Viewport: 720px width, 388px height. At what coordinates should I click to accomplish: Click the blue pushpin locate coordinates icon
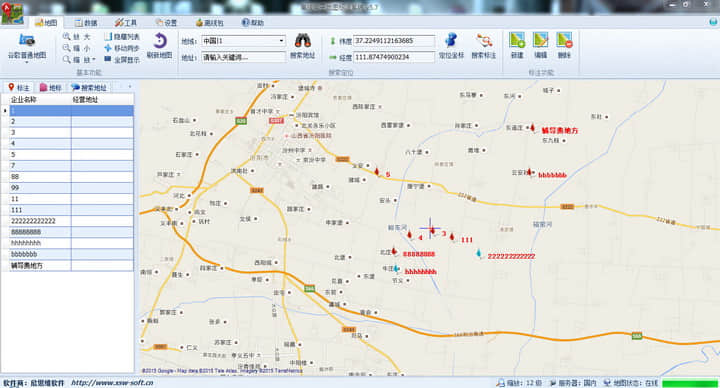[451, 40]
